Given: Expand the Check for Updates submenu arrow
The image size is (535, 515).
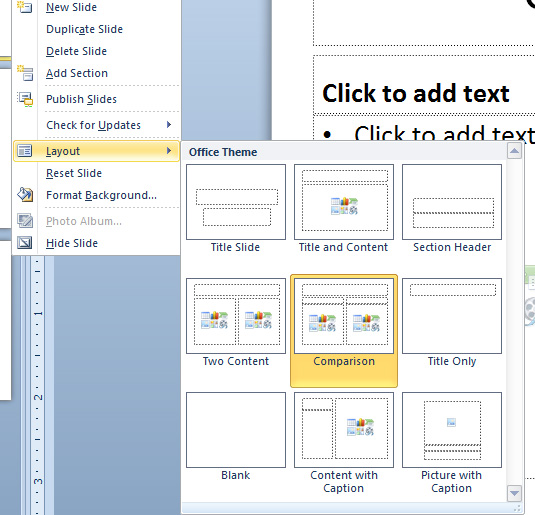Looking at the screenshot, I should click(x=169, y=125).
